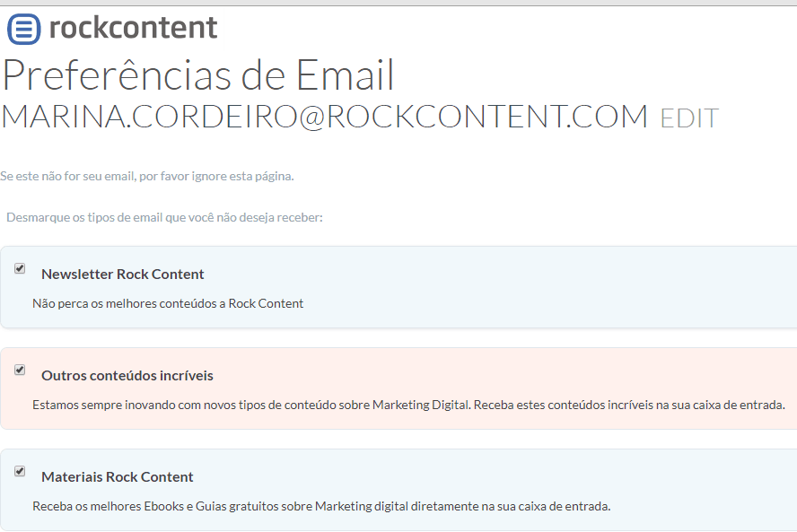This screenshot has width=797, height=532.
Task: Click the Outros conteúdos incríveis label
Action: [x=127, y=376]
